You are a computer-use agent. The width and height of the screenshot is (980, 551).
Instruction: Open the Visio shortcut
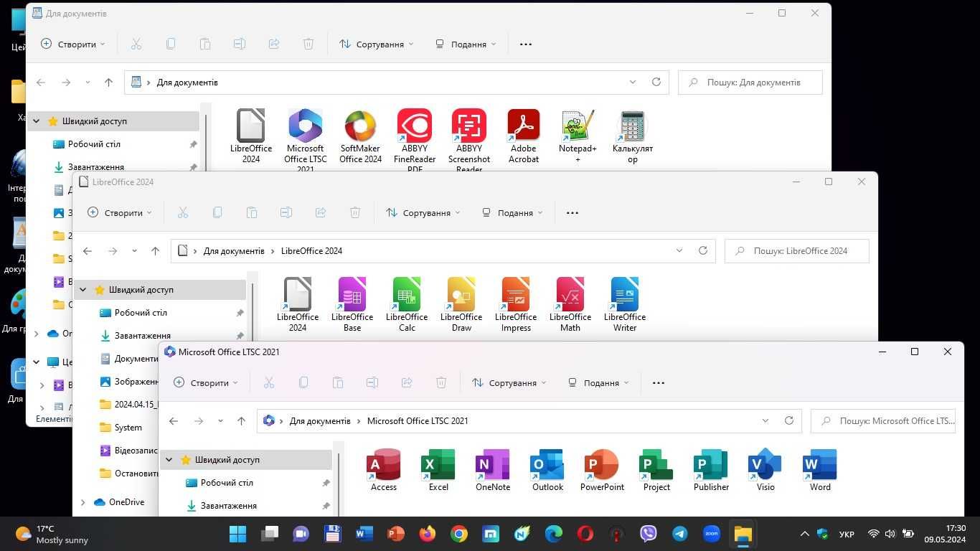pyautogui.click(x=765, y=470)
